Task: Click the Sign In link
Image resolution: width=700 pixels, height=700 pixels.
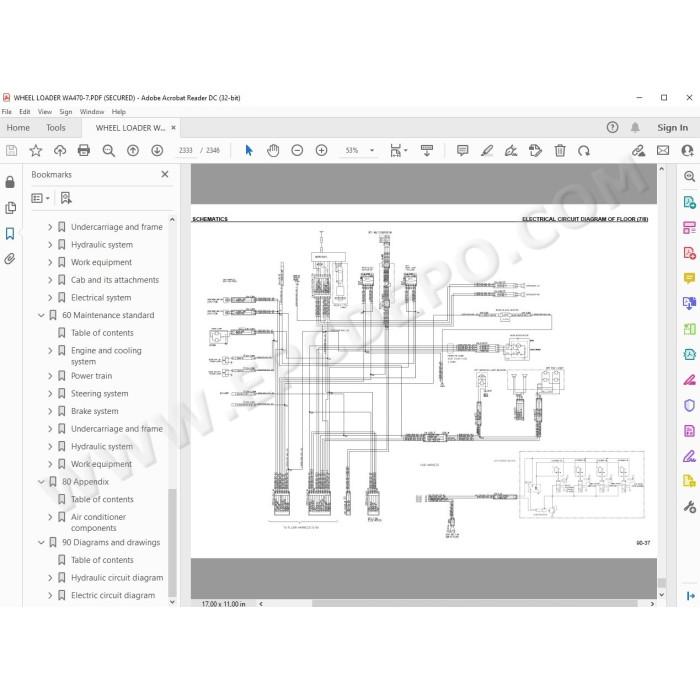Action: point(672,128)
